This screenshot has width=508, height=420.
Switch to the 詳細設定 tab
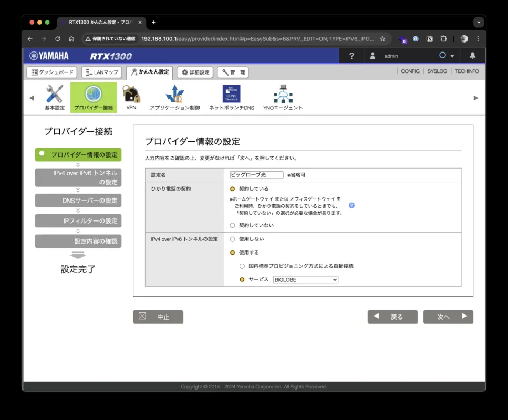pyautogui.click(x=195, y=72)
